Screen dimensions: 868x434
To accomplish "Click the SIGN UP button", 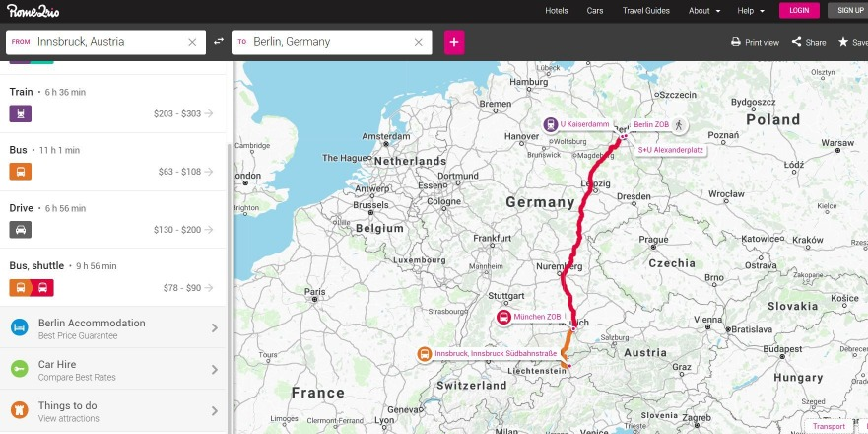I will pos(848,11).
